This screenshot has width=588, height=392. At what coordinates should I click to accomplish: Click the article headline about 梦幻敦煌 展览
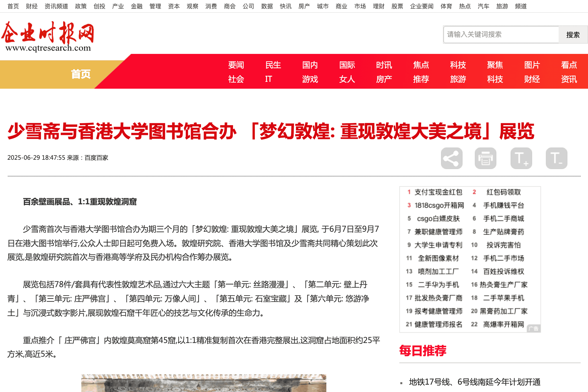coord(271,131)
